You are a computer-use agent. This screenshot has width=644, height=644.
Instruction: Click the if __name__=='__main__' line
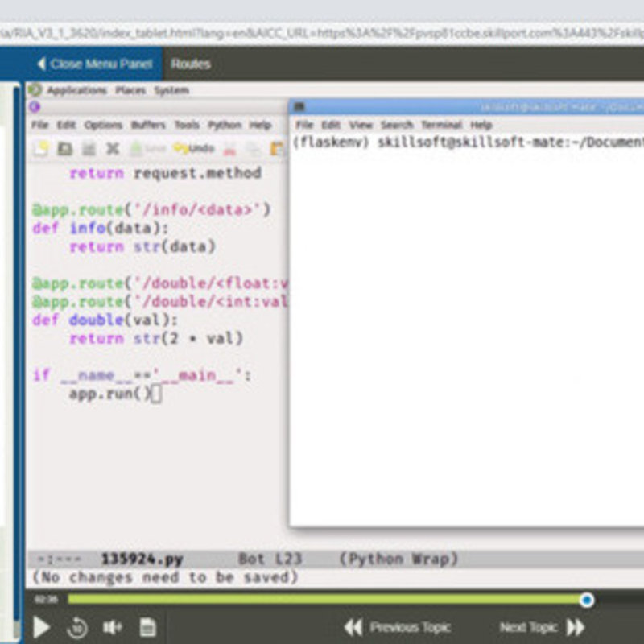click(142, 375)
